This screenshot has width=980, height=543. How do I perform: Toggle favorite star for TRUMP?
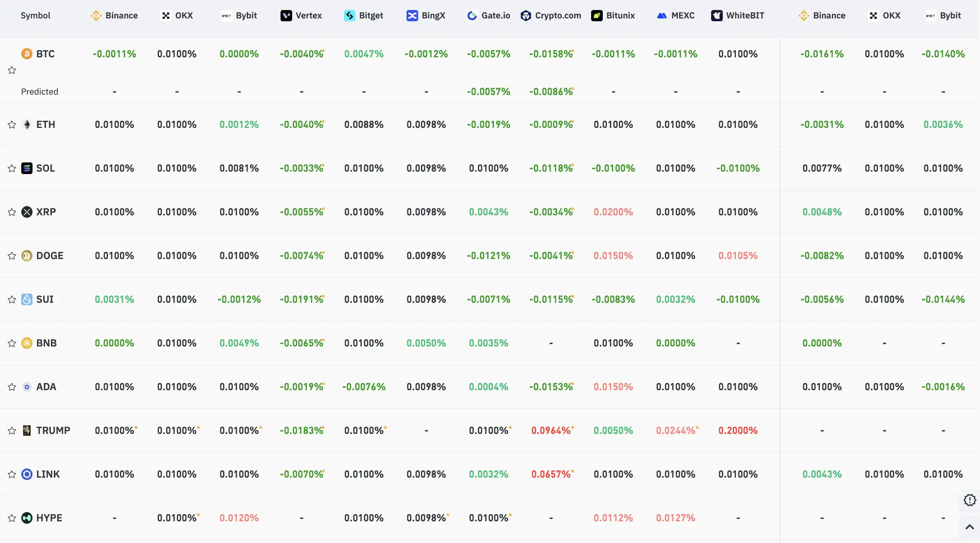[12, 431]
